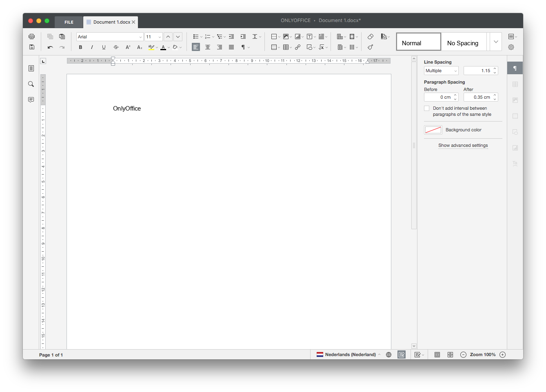
Task: Toggle Track Changes in status bar
Action: click(x=402, y=355)
